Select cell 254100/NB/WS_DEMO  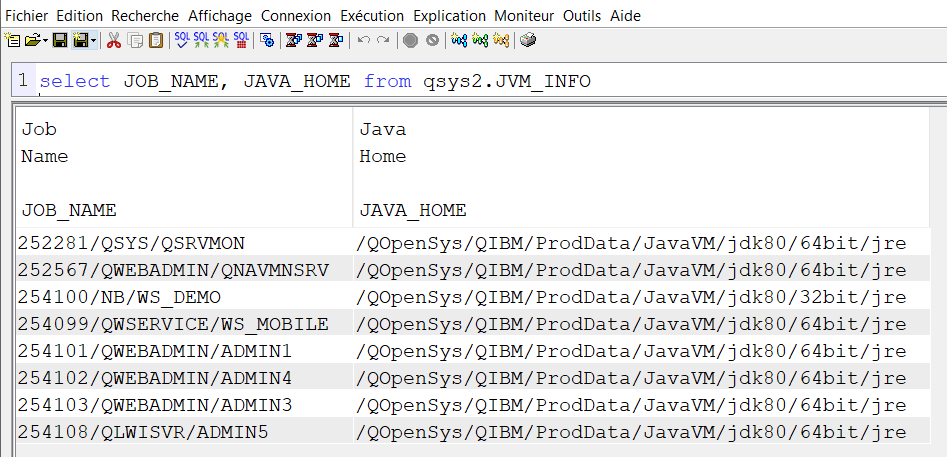pyautogui.click(x=185, y=297)
